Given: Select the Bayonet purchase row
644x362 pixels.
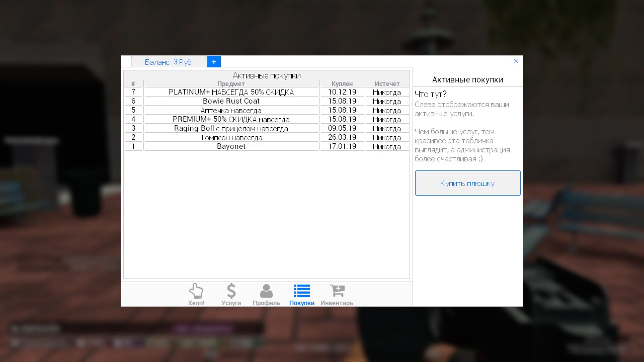Looking at the screenshot, I should (231, 146).
